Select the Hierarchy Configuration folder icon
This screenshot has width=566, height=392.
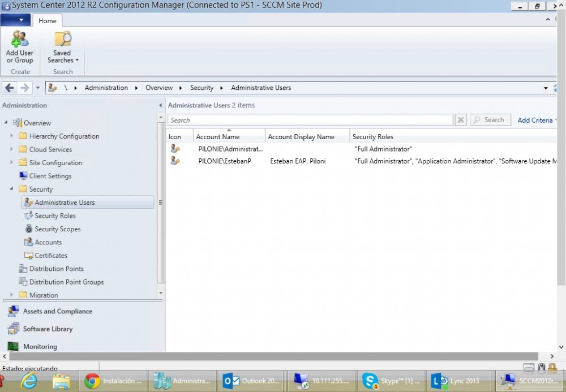(23, 136)
